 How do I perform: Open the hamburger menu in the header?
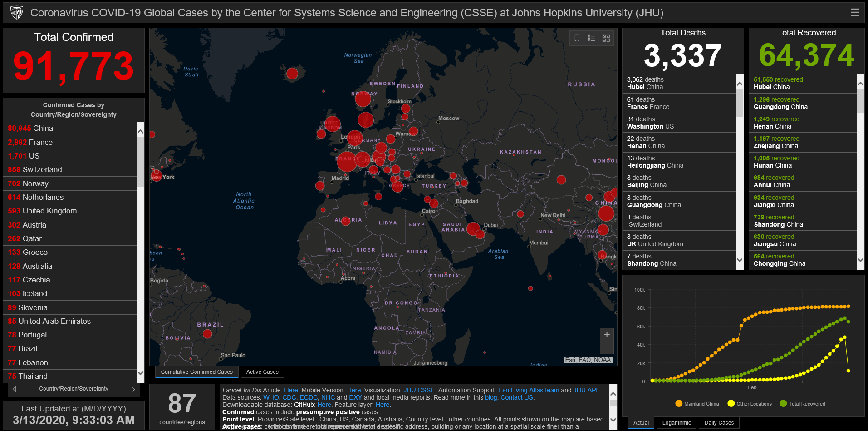click(855, 12)
